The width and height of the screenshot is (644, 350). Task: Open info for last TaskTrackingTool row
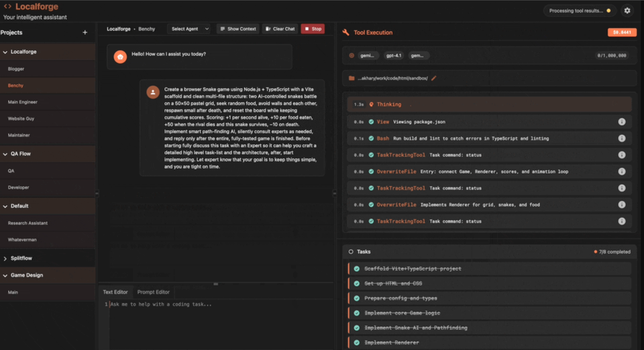(622, 221)
